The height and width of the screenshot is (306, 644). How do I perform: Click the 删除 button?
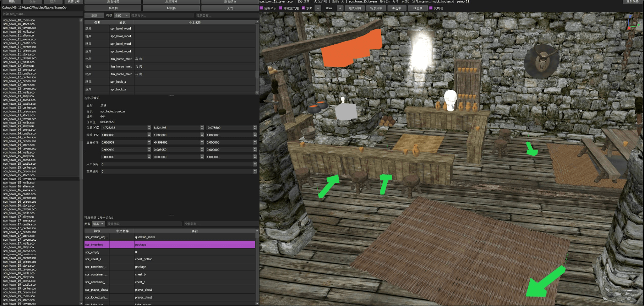pyautogui.click(x=94, y=15)
